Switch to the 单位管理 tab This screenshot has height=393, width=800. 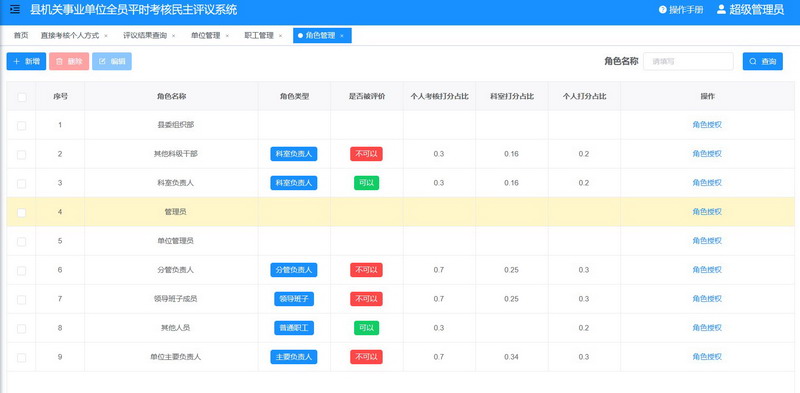(206, 36)
